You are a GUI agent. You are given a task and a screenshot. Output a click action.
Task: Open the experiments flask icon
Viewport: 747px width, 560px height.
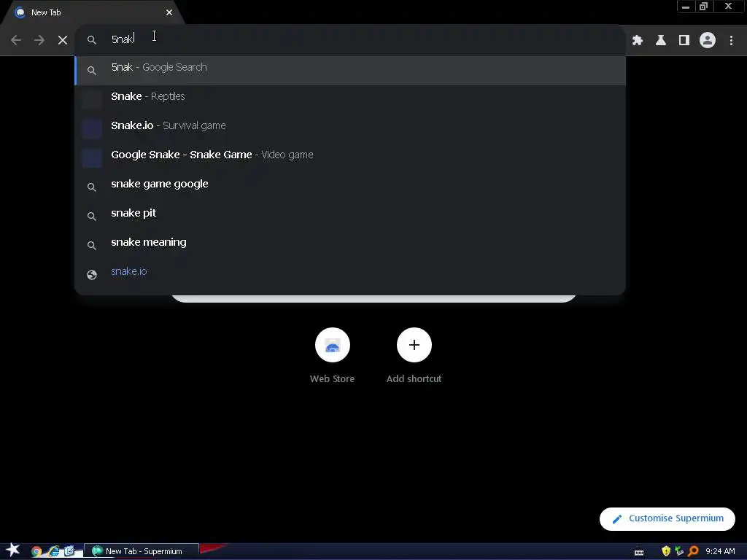[x=660, y=40]
